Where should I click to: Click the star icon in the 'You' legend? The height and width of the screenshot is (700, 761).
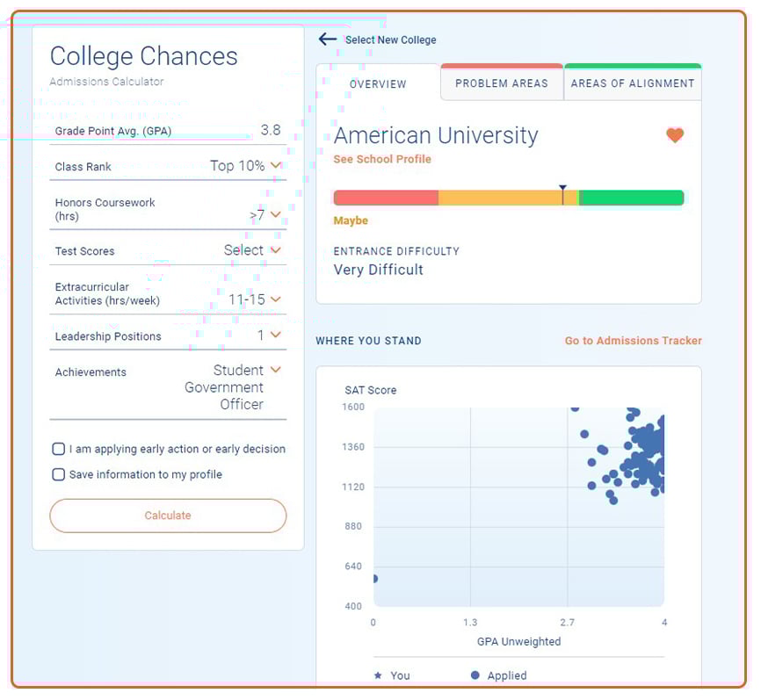click(380, 675)
